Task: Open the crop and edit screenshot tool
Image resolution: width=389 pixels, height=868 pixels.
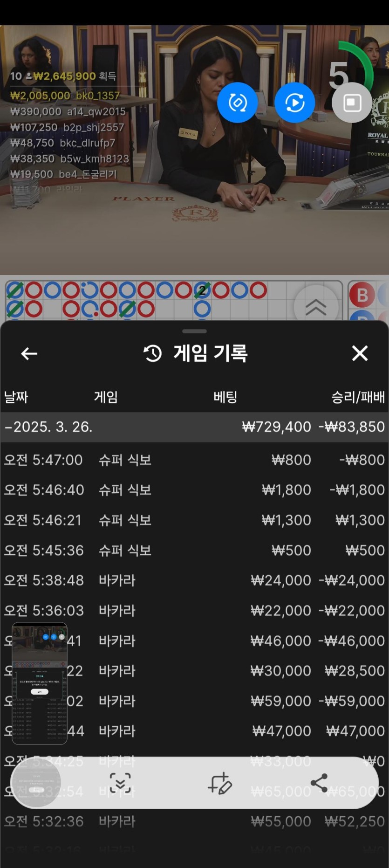Action: (x=219, y=783)
